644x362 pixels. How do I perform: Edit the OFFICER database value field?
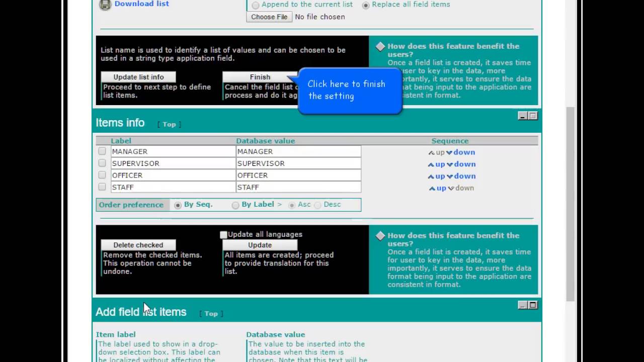(x=298, y=175)
